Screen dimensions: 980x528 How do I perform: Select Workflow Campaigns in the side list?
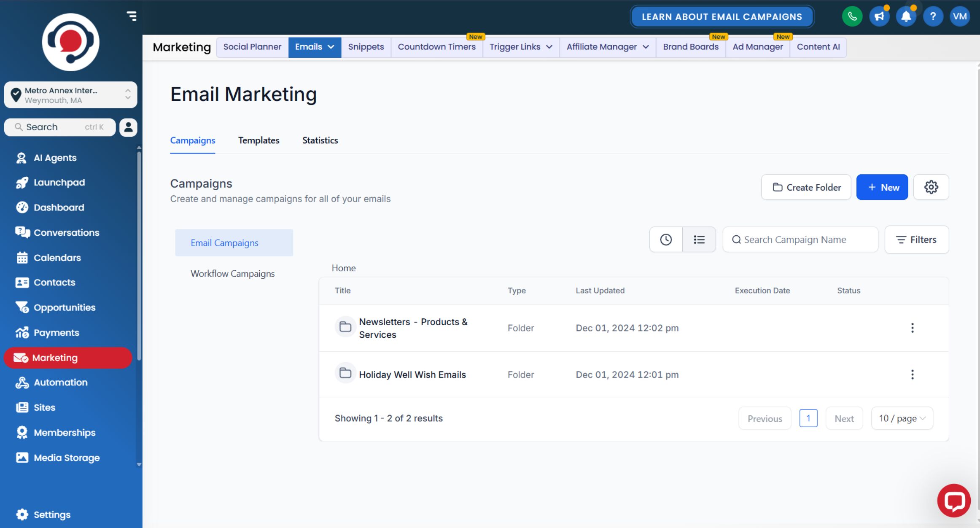(233, 274)
